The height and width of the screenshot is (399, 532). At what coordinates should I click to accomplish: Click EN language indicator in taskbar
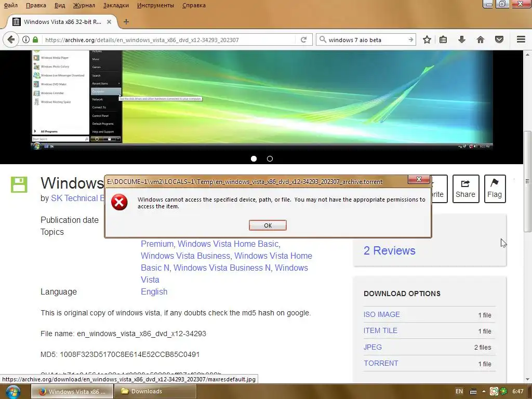pos(459,392)
